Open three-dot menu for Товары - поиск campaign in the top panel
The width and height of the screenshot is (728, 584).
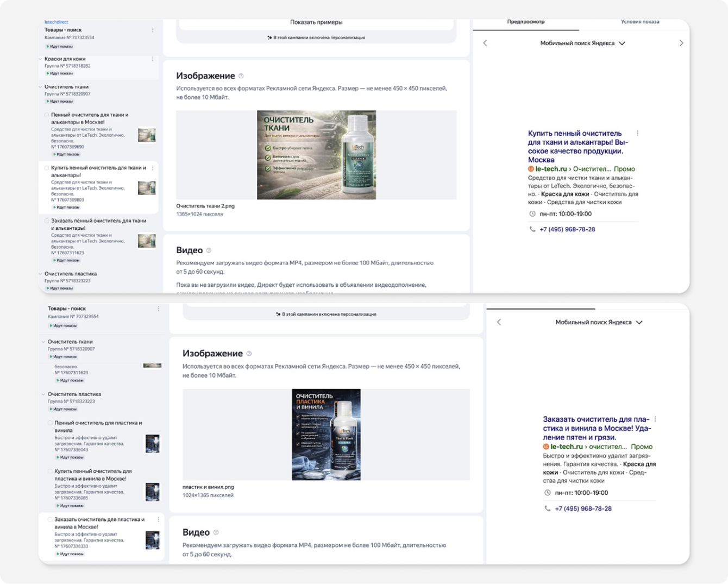[x=153, y=30]
